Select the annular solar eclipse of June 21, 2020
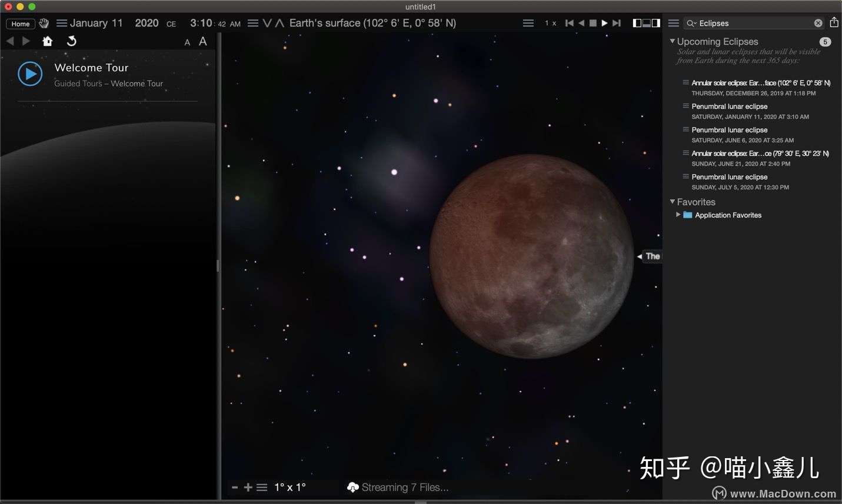 click(760, 158)
